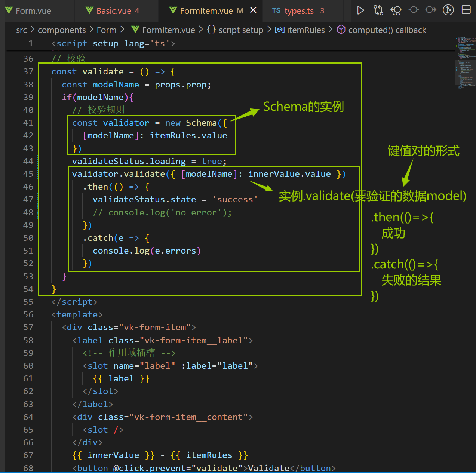Click 'innerValue.value' on line 45
Screen dimensions: 476x473
pos(289,174)
